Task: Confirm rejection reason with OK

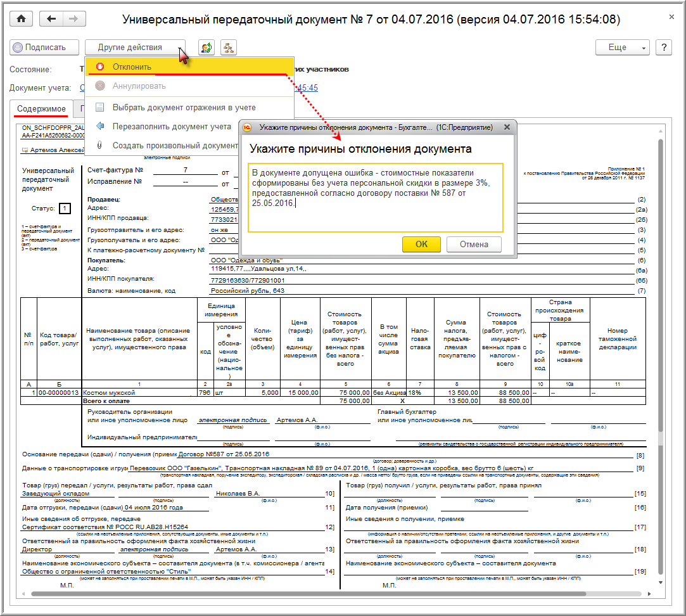Action: [421, 244]
